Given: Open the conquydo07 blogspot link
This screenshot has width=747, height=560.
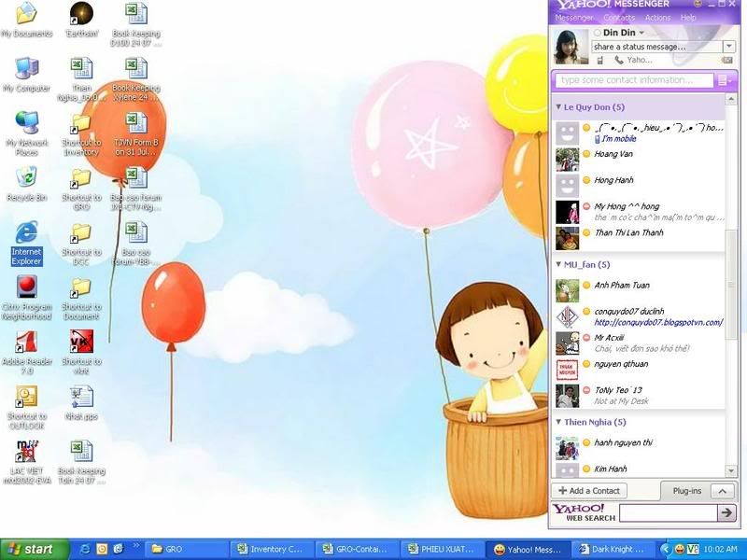Looking at the screenshot, I should 658,323.
